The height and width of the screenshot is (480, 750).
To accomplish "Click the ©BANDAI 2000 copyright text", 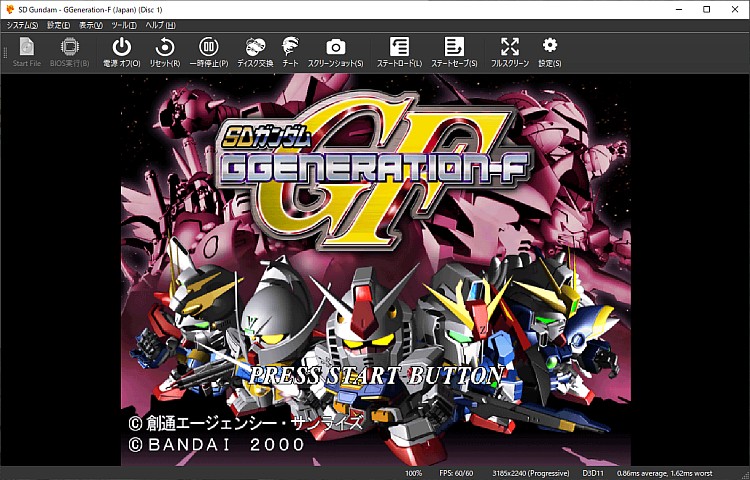I will pos(217,445).
